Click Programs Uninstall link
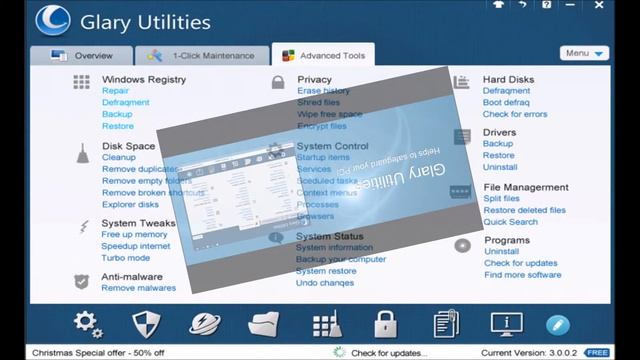The image size is (640, 360). [502, 251]
